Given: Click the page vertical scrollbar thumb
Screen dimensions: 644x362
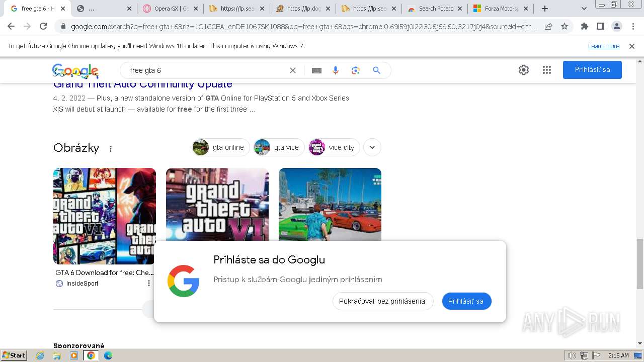Looking at the screenshot, I should click(x=639, y=264).
